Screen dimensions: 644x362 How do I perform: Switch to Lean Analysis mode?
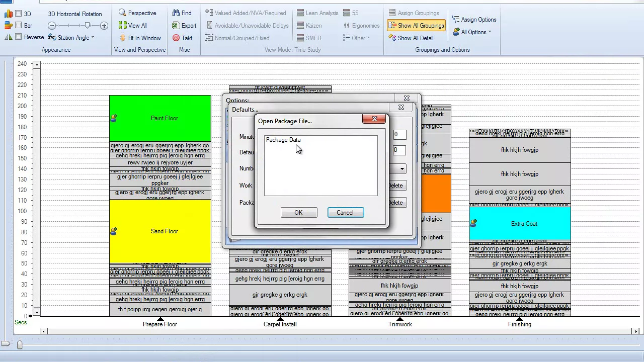pyautogui.click(x=317, y=13)
